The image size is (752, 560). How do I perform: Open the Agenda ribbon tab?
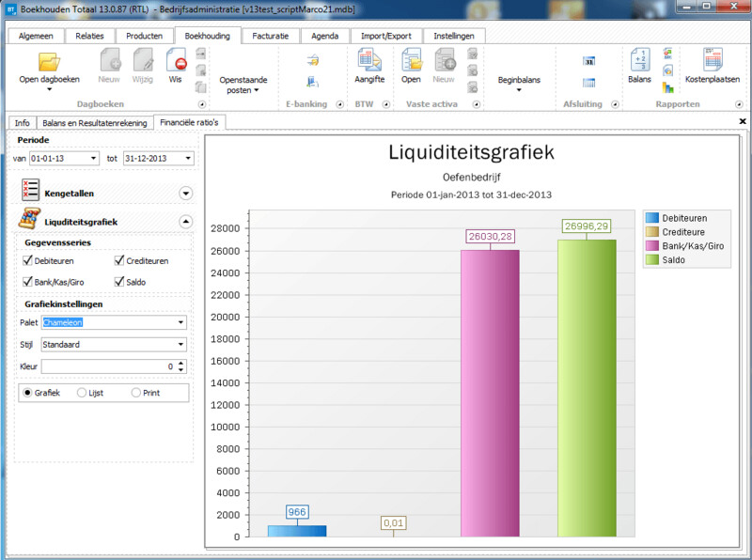point(324,36)
